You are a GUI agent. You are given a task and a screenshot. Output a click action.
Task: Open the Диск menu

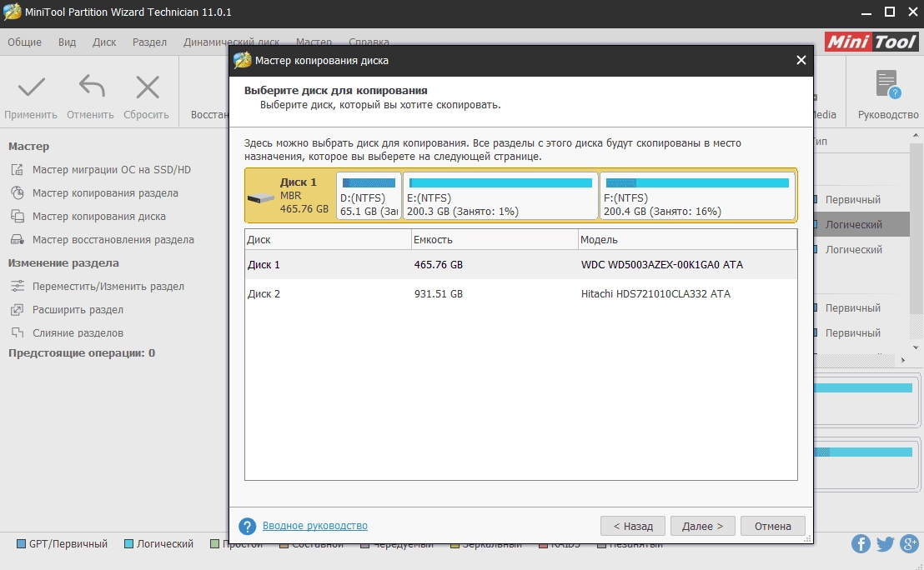(104, 42)
